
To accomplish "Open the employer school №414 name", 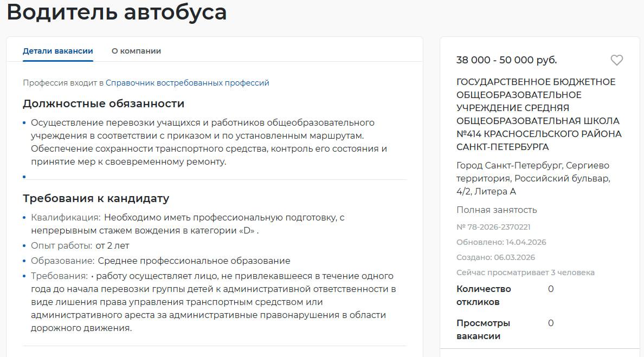I will pyautogui.click(x=538, y=114).
